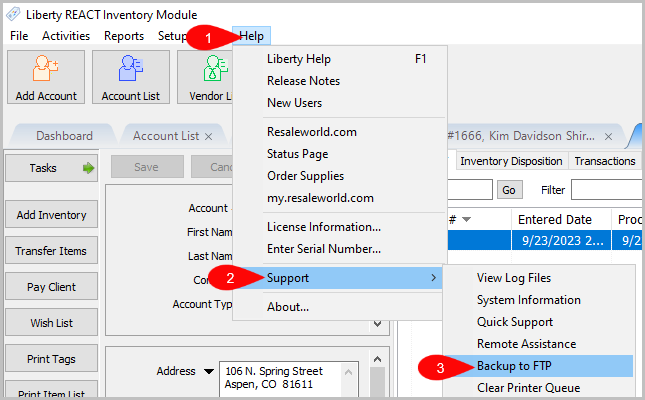Click the green arrow on Tasks button

[x=88, y=168]
